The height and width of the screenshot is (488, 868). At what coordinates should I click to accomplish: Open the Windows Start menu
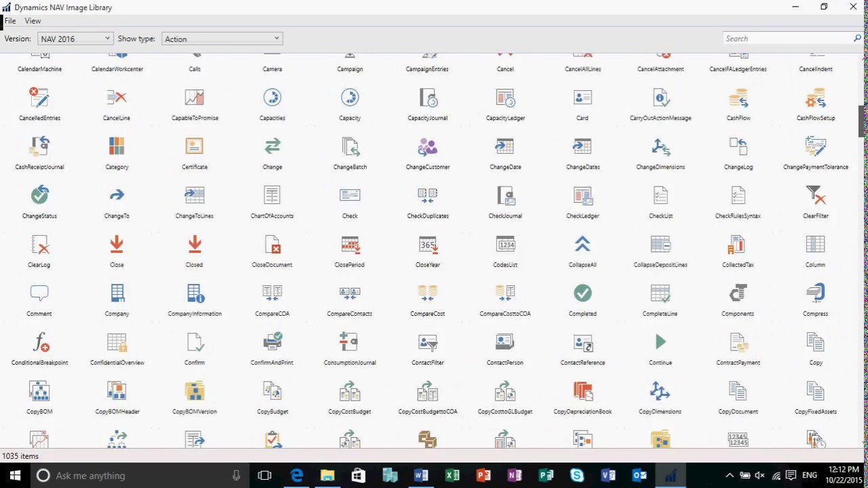pyautogui.click(x=15, y=475)
